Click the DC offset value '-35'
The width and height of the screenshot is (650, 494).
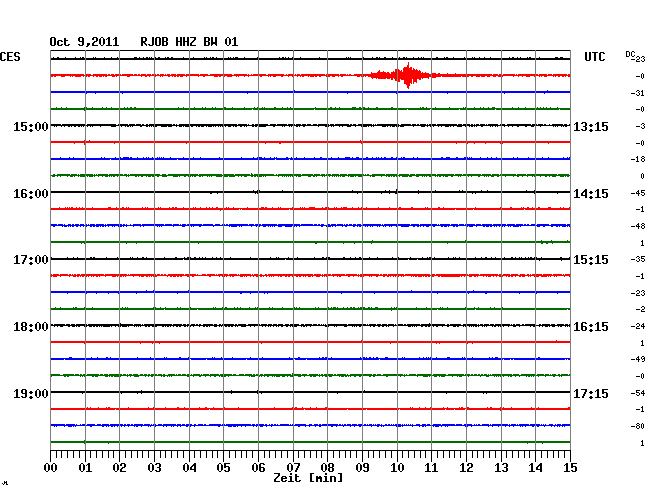(639, 259)
